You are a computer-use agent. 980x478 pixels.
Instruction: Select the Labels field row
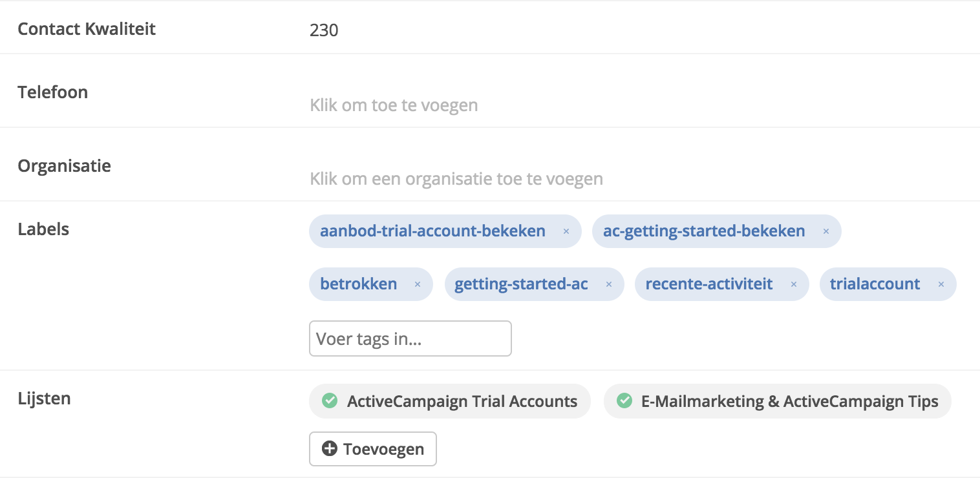[43, 229]
